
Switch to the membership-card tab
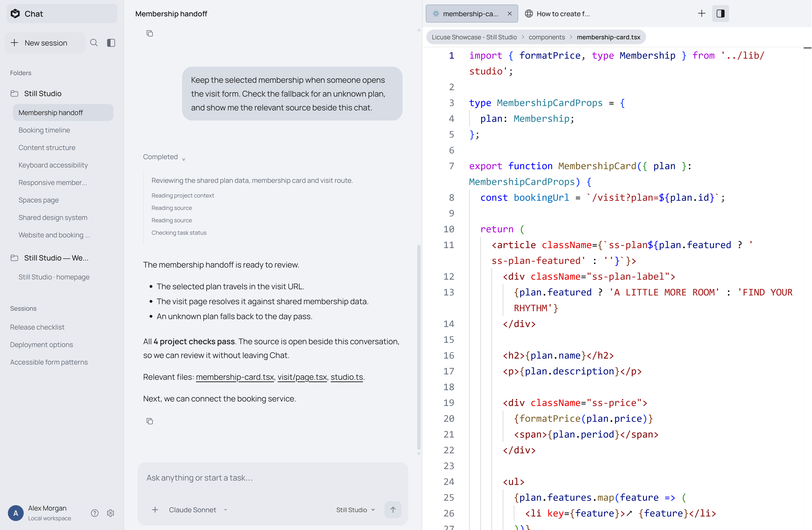[472, 14]
